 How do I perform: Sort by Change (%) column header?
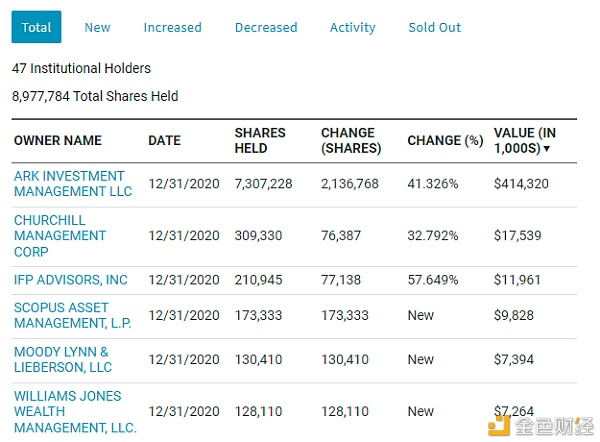[445, 141]
